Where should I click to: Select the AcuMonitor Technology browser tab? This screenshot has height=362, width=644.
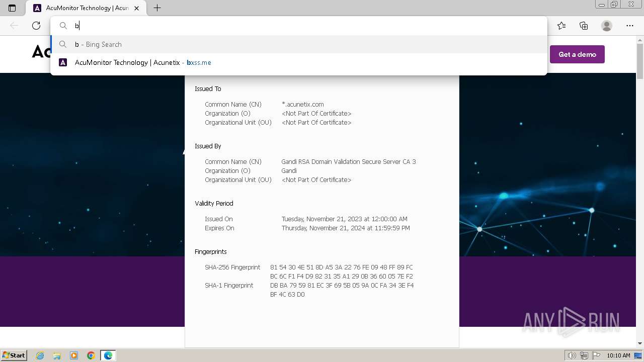coord(86,8)
